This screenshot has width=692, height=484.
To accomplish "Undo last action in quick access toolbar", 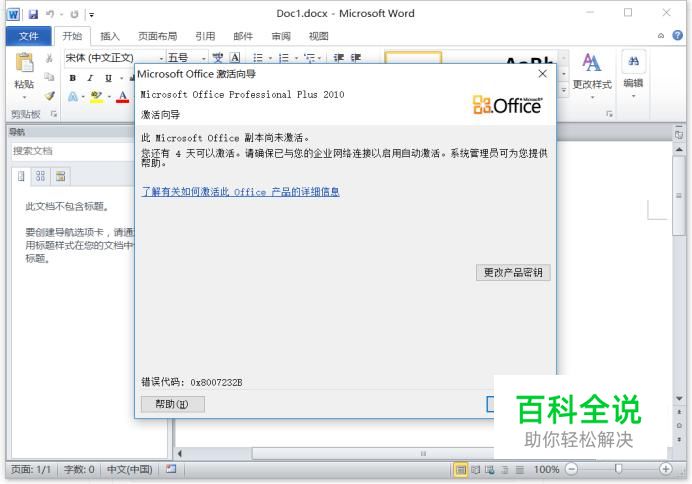I will click(x=50, y=14).
